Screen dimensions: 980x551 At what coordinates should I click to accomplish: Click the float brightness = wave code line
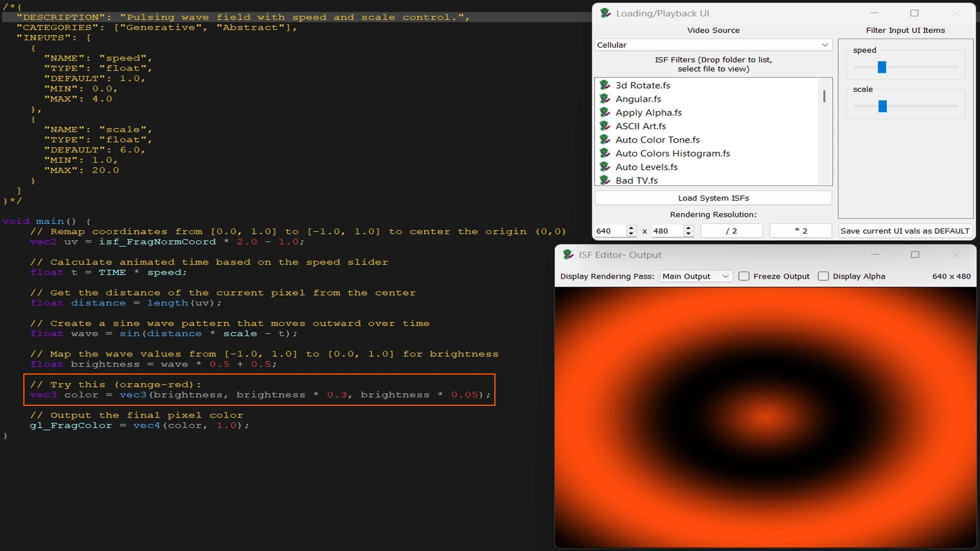(x=153, y=364)
